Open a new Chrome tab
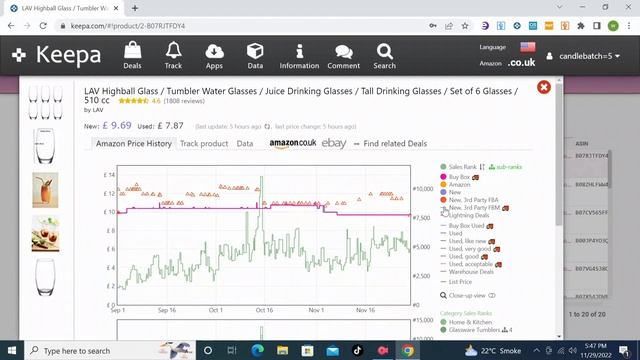The image size is (640, 360). [x=135, y=8]
